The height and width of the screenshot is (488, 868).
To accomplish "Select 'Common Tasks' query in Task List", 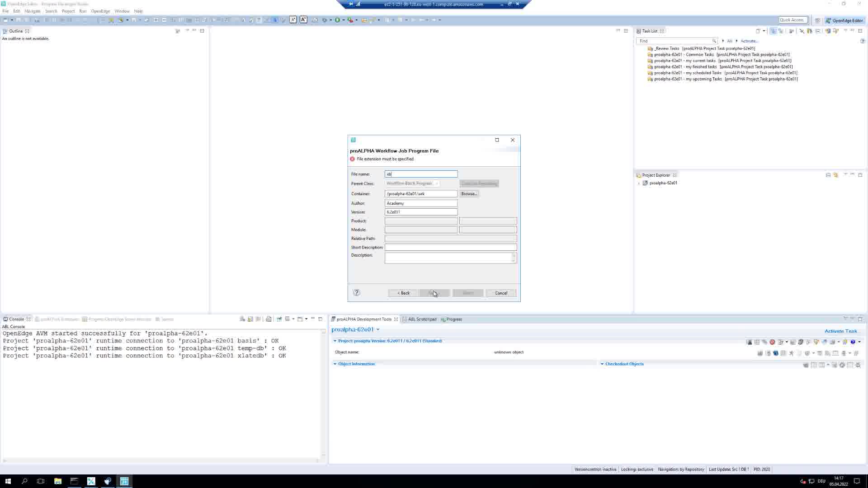I will (718, 55).
